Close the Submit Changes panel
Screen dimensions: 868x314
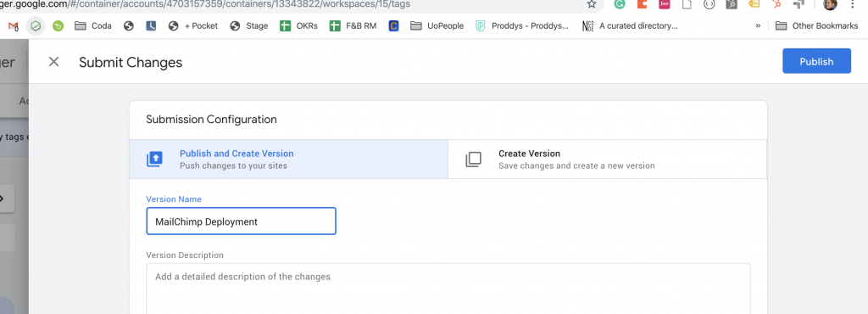[x=53, y=61]
